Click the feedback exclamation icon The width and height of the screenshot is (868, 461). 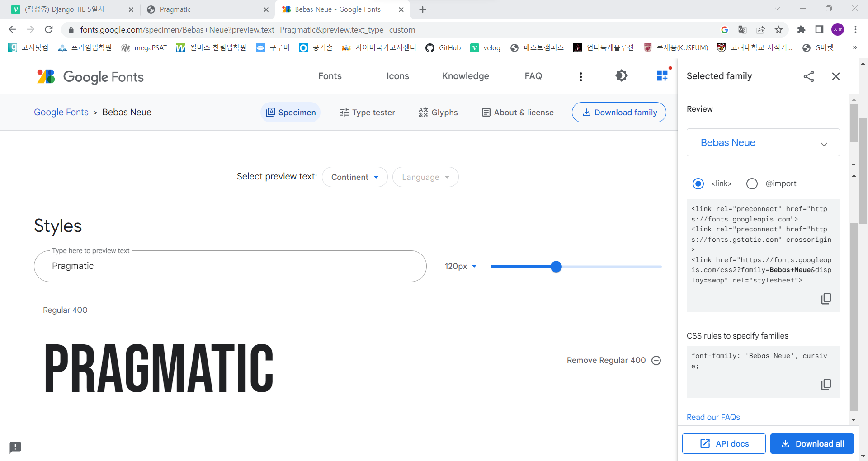point(15,447)
